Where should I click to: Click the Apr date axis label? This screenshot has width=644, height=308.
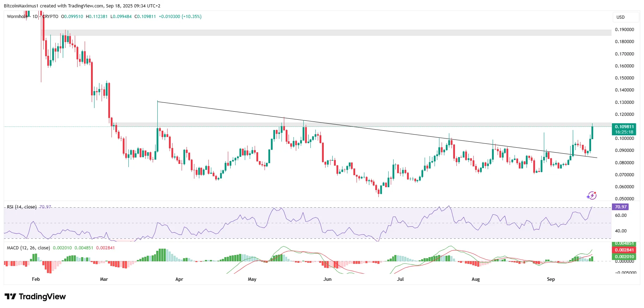179,279
